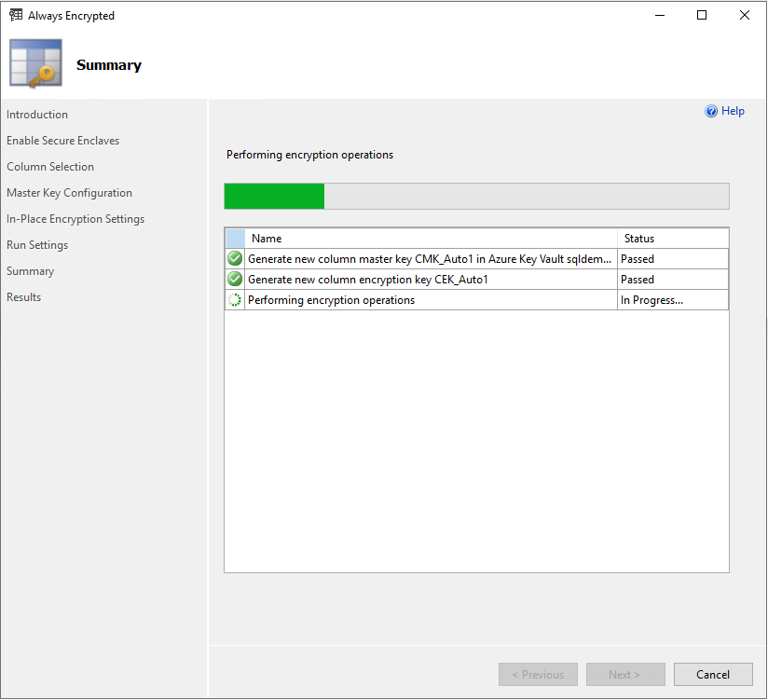Go to the Results step
This screenshot has height=700, width=768.
[x=23, y=296]
